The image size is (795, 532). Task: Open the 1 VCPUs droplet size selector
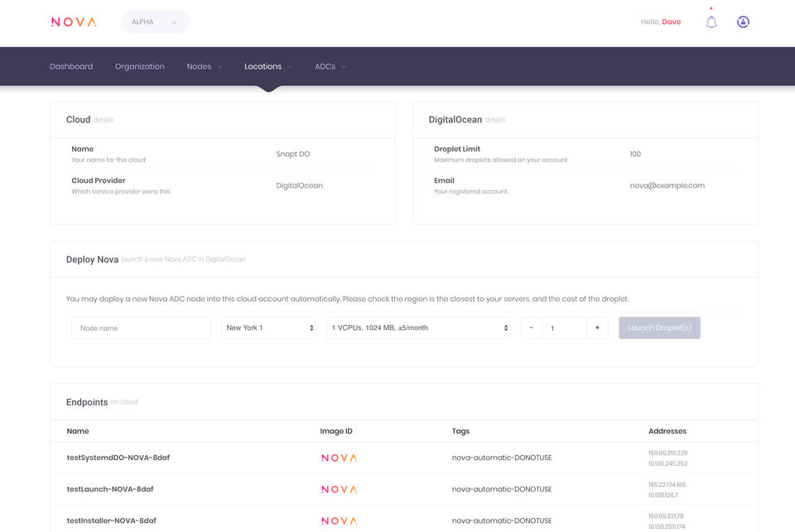click(x=418, y=328)
